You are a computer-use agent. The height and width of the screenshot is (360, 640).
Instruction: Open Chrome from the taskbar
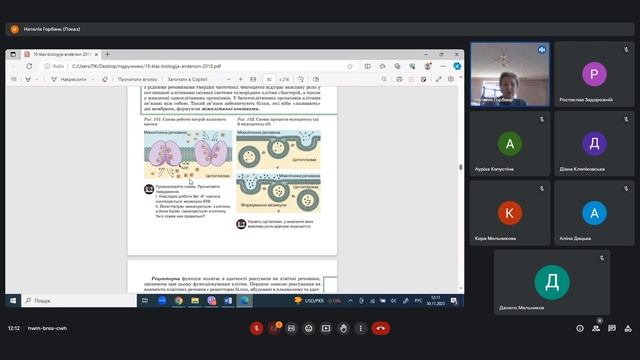point(178,300)
